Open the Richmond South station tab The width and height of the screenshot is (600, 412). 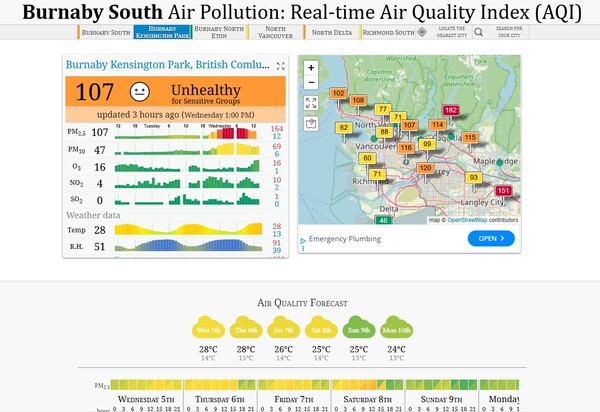388,32
